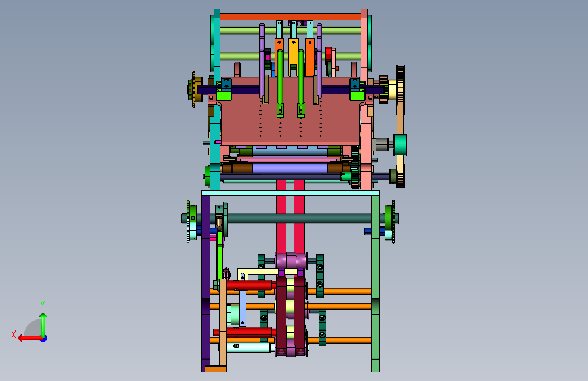
Task: Click the green Y axis arrow of the triad
Action: [43, 325]
